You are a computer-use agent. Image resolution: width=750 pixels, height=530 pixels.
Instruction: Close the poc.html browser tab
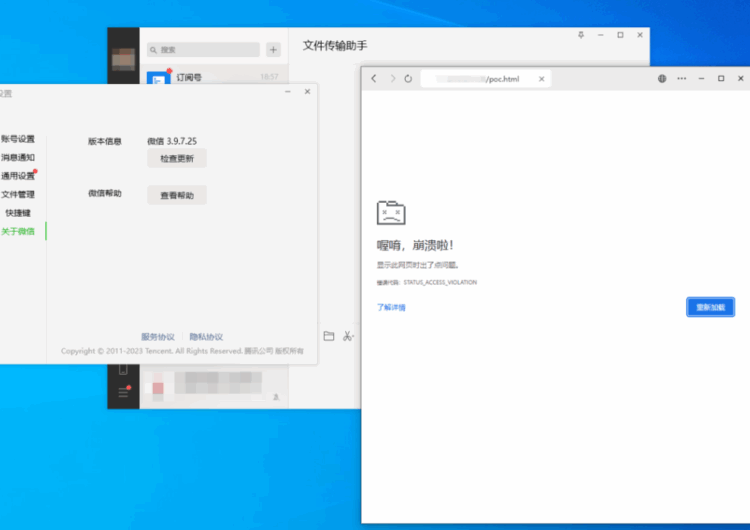point(541,79)
